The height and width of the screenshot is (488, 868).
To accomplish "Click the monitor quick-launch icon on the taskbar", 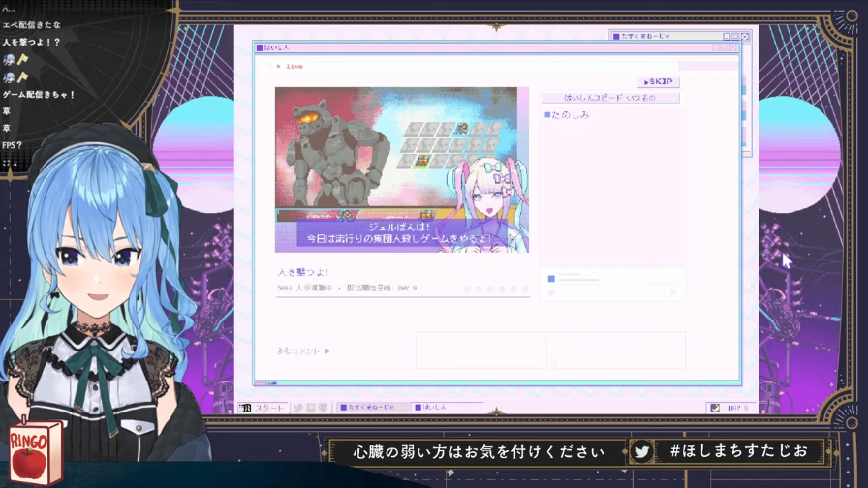I will [323, 408].
